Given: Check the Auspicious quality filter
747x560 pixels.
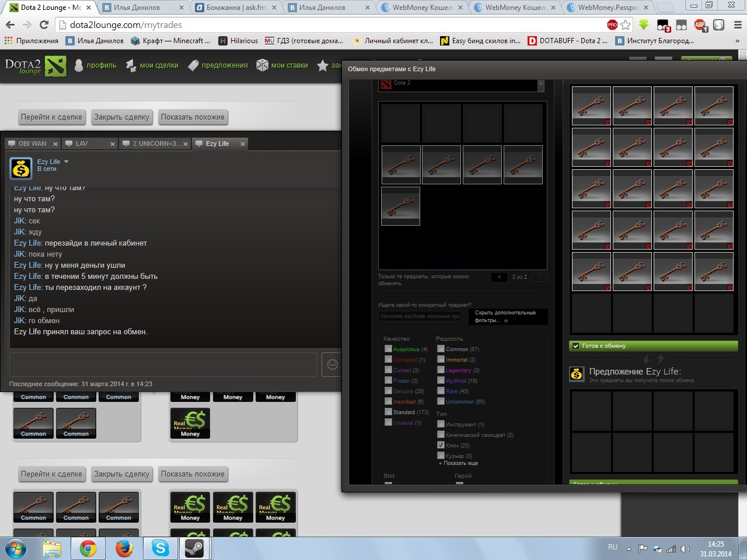Looking at the screenshot, I should 388,349.
